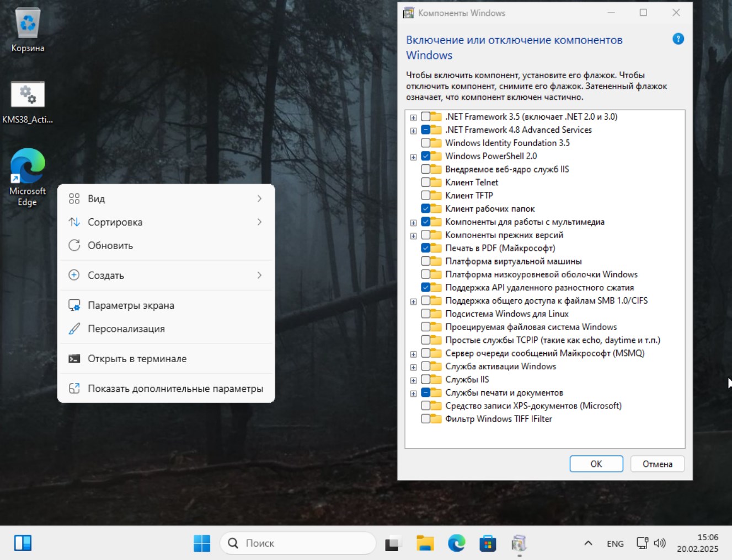
Task: Select the KMS38_Acti... desktop file icon
Action: (28, 103)
